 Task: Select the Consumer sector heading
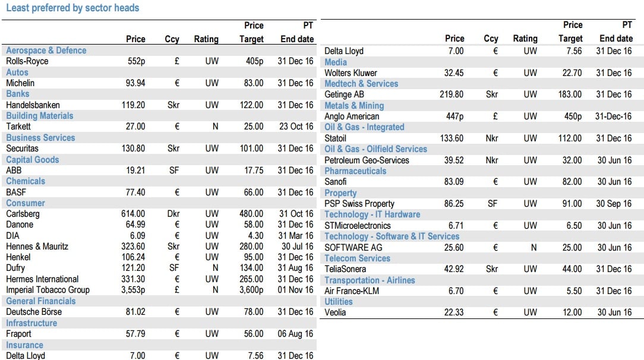click(26, 203)
